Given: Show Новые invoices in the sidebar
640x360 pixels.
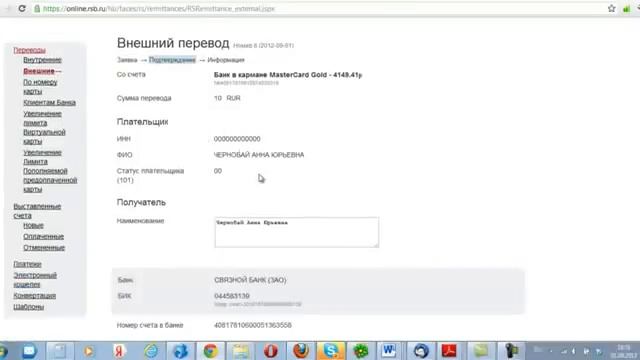Looking at the screenshot, I should 33,225.
